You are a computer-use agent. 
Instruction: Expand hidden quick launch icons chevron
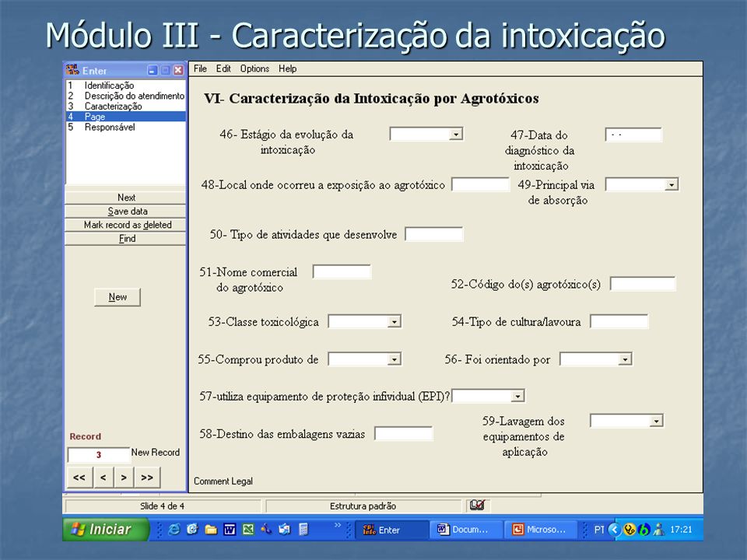[x=337, y=525]
